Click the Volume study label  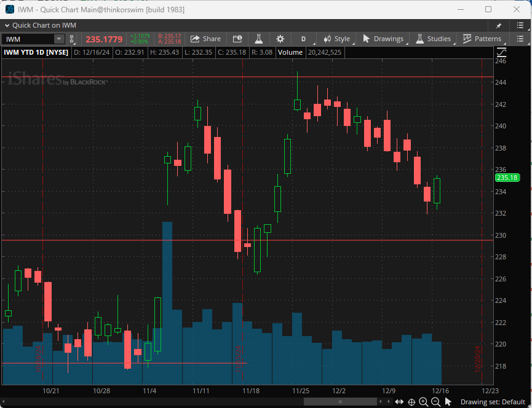coord(290,52)
